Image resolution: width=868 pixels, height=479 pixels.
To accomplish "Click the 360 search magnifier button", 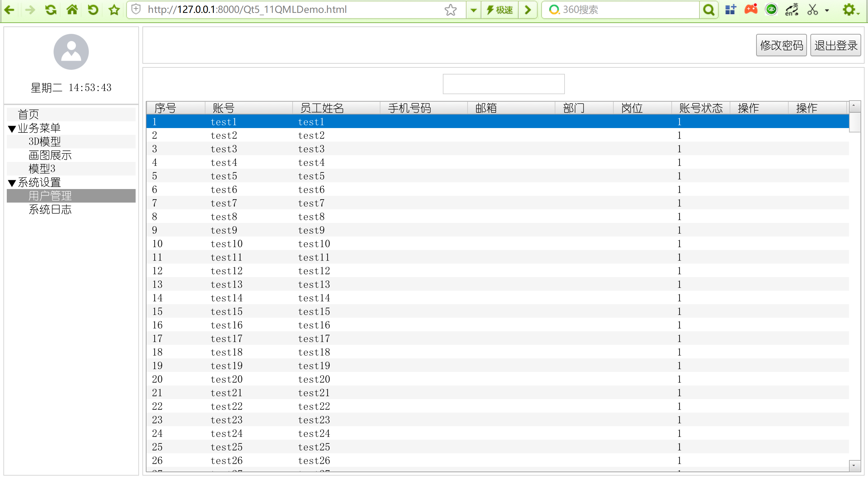I will click(709, 10).
